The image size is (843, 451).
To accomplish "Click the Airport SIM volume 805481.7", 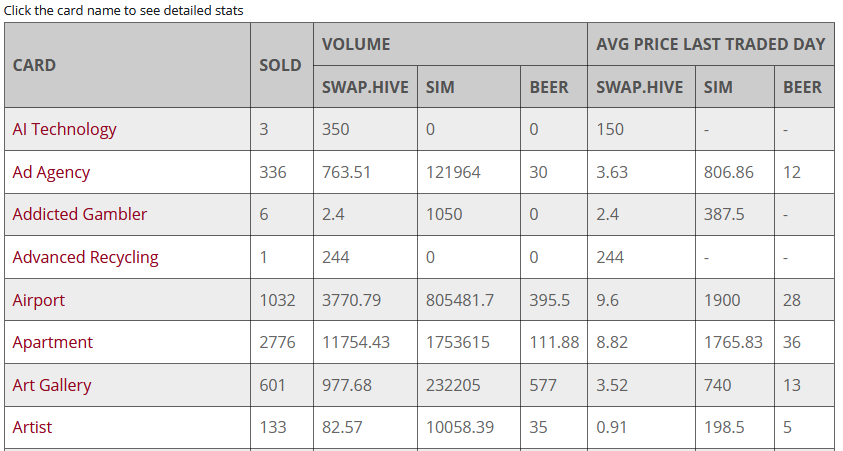I will click(459, 300).
